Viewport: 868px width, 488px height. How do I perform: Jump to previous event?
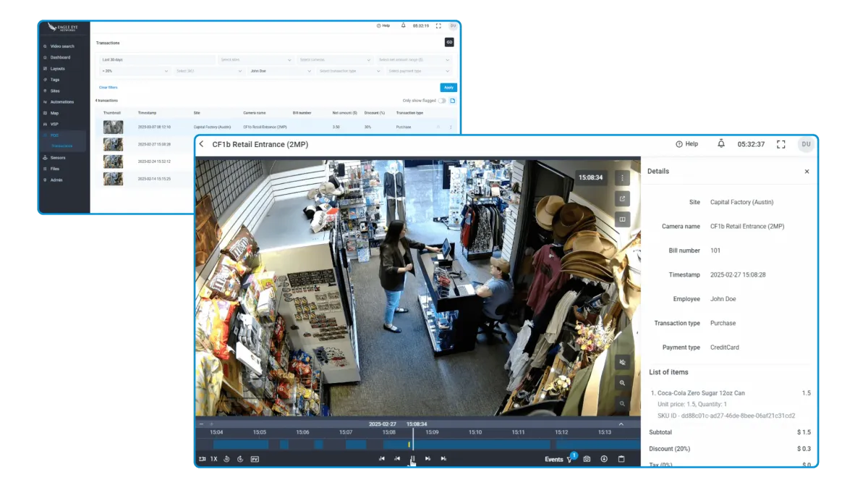click(x=381, y=459)
